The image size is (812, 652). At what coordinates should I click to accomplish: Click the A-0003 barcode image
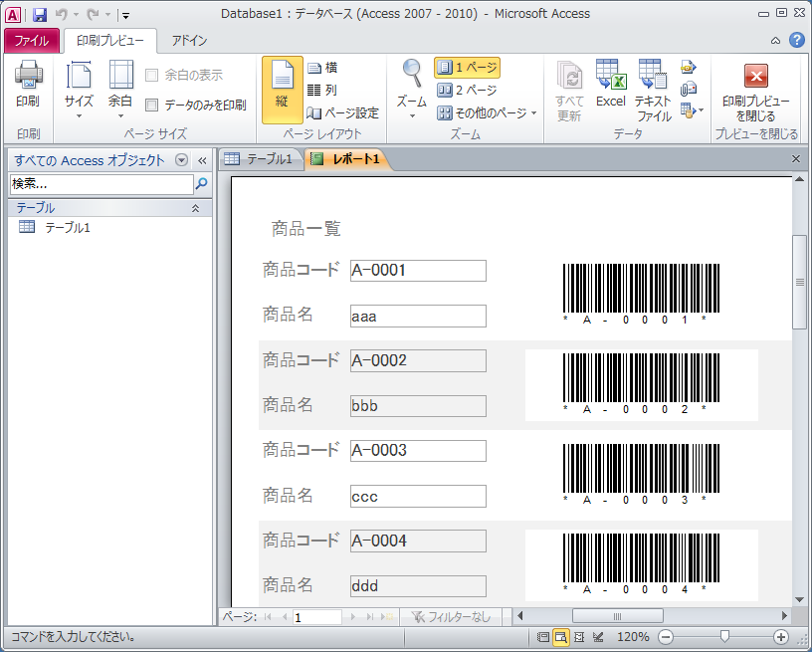pos(641,474)
